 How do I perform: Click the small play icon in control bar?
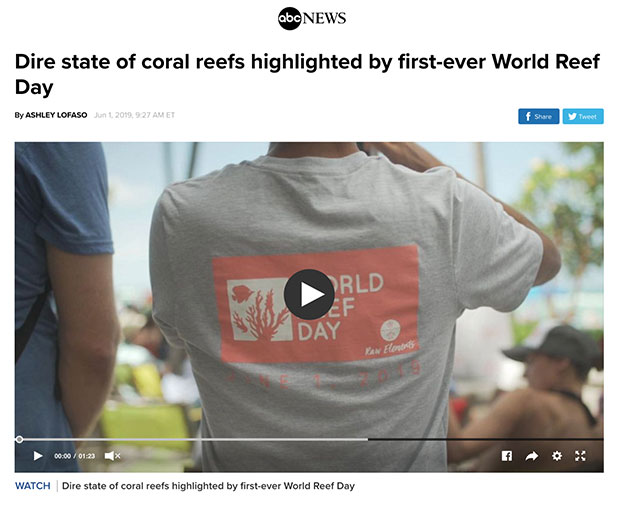point(38,456)
